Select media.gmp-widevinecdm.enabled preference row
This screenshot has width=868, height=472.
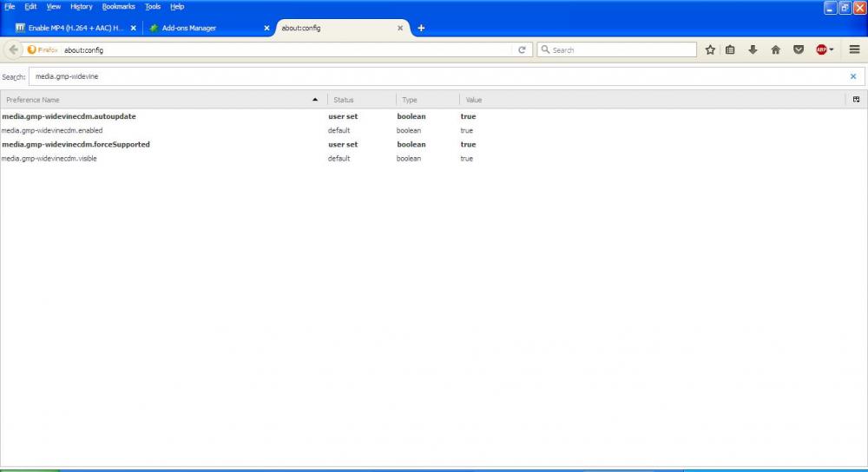(52, 130)
